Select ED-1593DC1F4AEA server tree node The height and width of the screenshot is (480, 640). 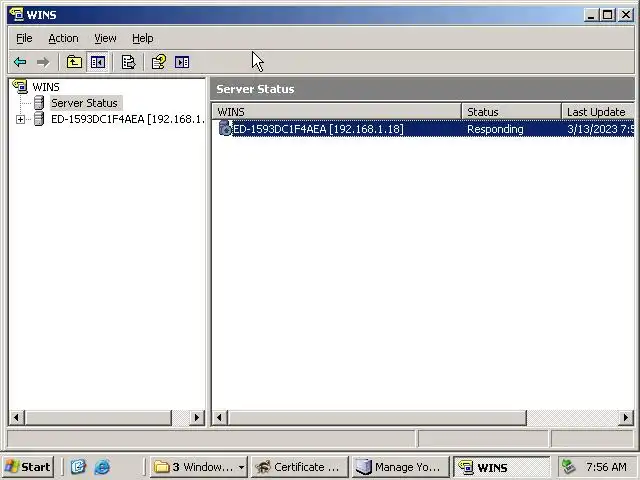click(127, 119)
